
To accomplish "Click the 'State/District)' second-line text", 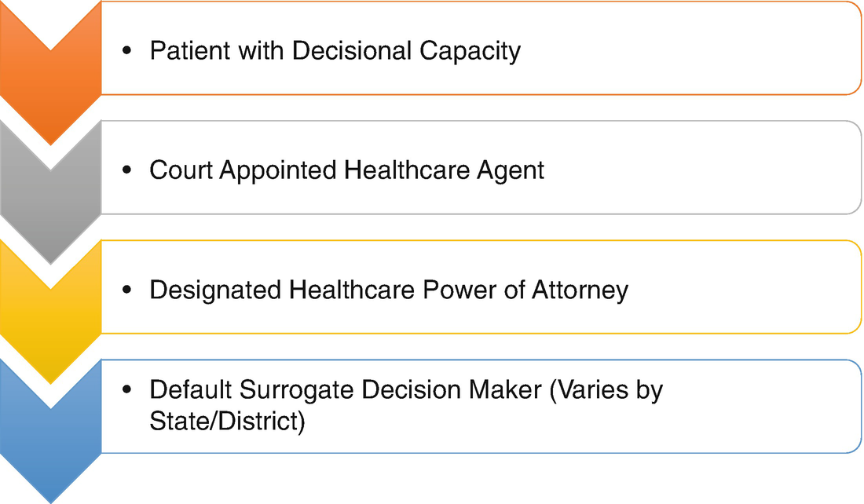I will pyautogui.click(x=227, y=422).
